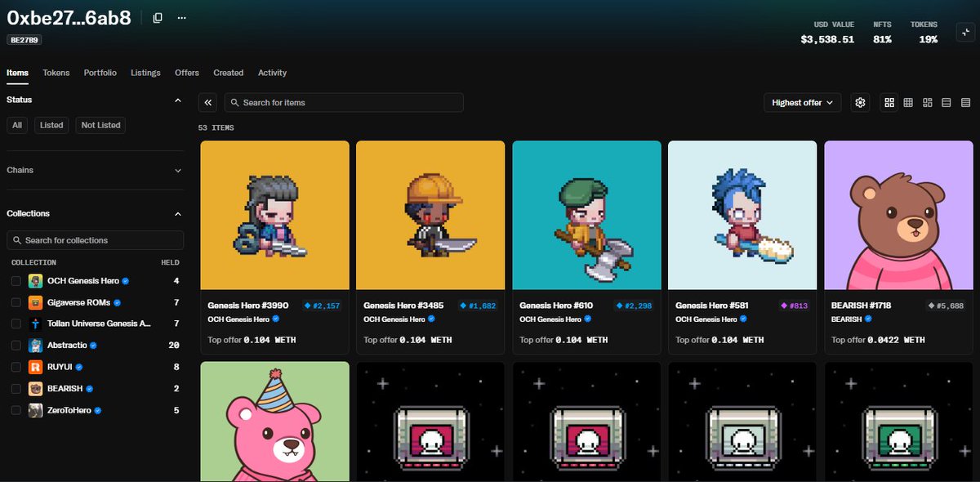Image resolution: width=980 pixels, height=482 pixels.
Task: Click the sparkle icon button at top right
Action: [x=964, y=32]
